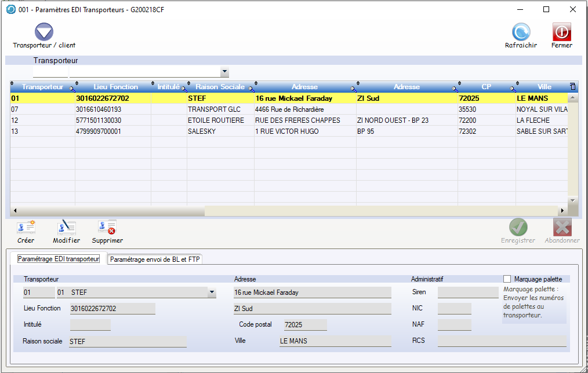Click the horizontal scrollbar right arrow

(x=561, y=211)
